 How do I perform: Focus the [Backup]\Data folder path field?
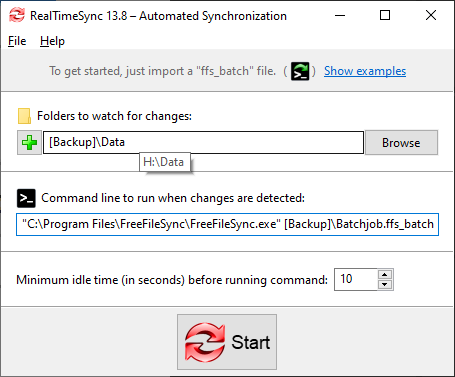click(203, 142)
